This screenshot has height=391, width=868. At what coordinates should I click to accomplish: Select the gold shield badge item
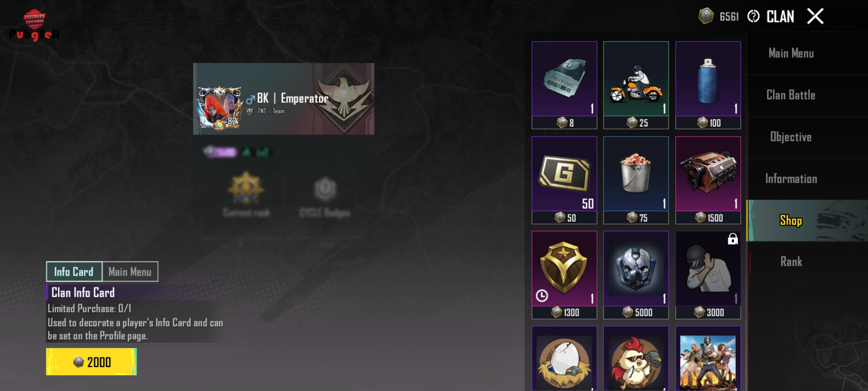pos(564,275)
